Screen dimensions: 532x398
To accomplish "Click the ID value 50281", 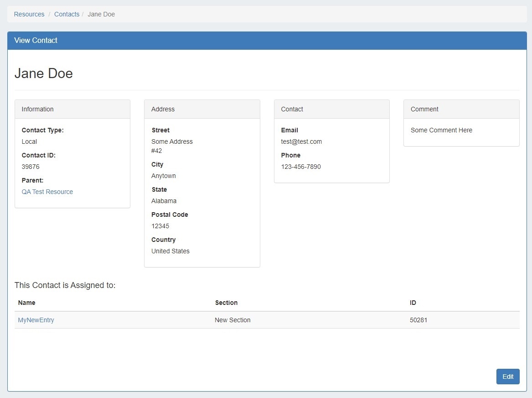I will tap(418, 320).
